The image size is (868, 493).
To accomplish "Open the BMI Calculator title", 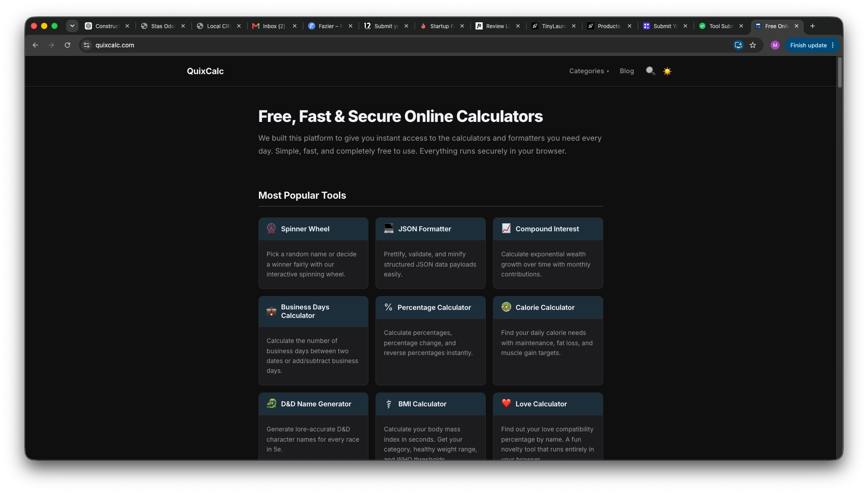I will tap(422, 404).
